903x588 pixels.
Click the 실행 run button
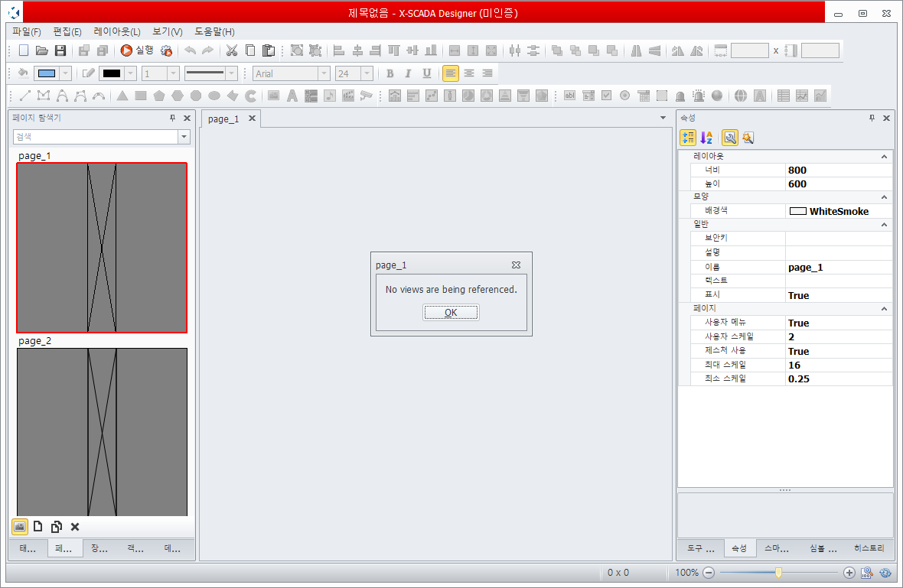point(137,50)
